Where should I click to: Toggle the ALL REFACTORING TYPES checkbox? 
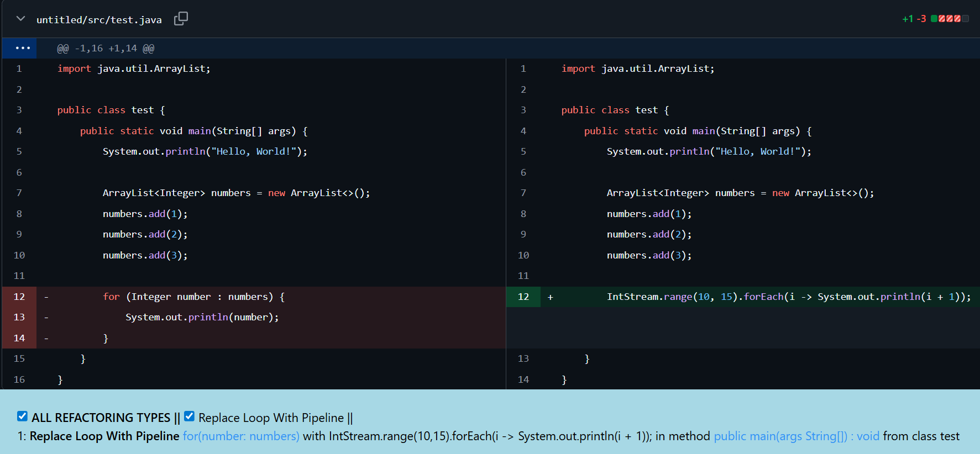22,416
